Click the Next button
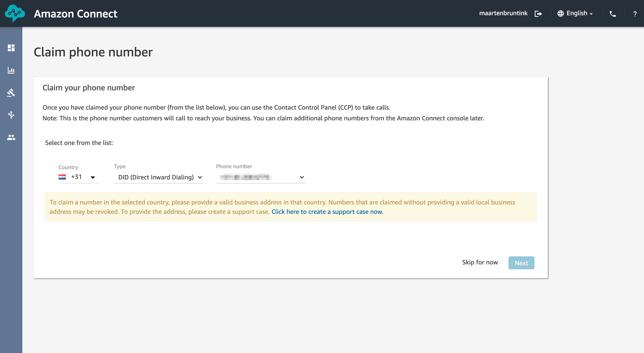644x353 pixels. pyautogui.click(x=521, y=263)
